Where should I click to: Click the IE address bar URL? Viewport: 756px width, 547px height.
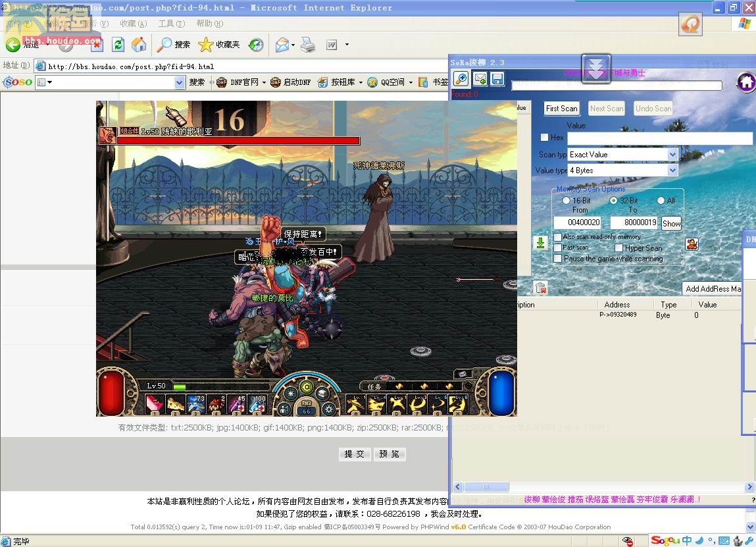tap(131, 66)
